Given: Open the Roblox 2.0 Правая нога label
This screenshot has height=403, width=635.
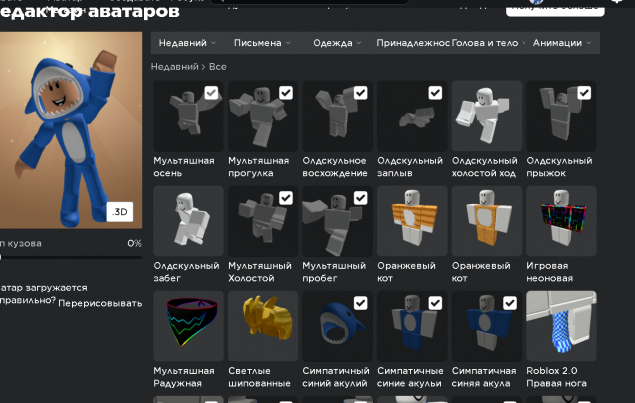Looking at the screenshot, I should coord(556,377).
